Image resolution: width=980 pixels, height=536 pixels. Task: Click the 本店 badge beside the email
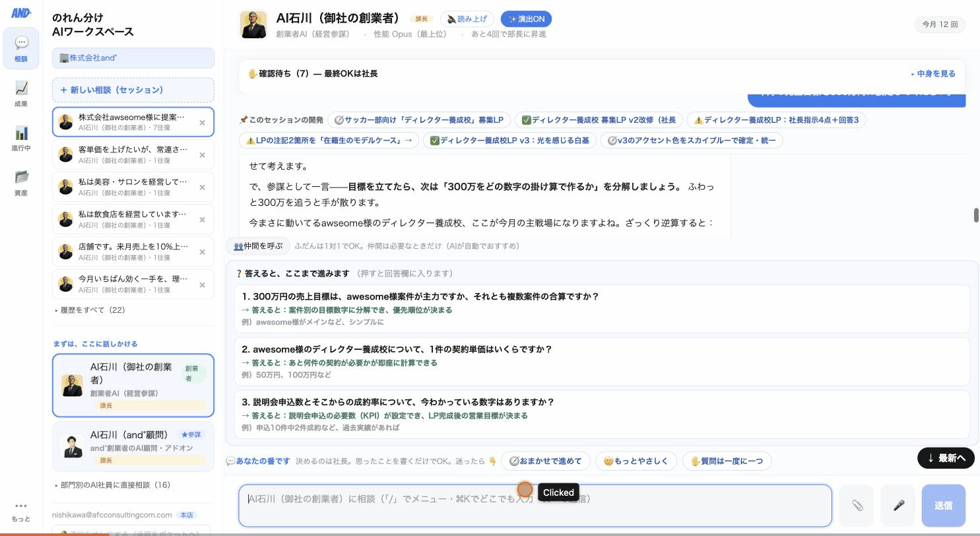(x=187, y=515)
